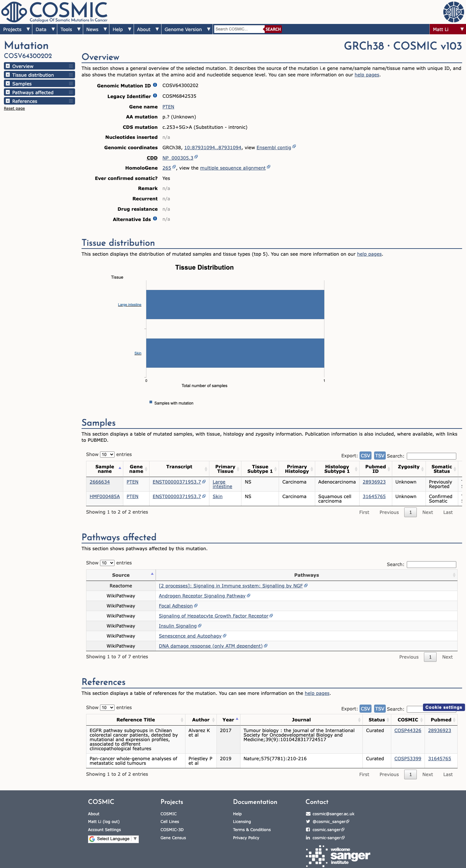The width and height of the screenshot is (466, 868).
Task: Click external link icon next to Skin row transcript
Action: click(x=204, y=496)
